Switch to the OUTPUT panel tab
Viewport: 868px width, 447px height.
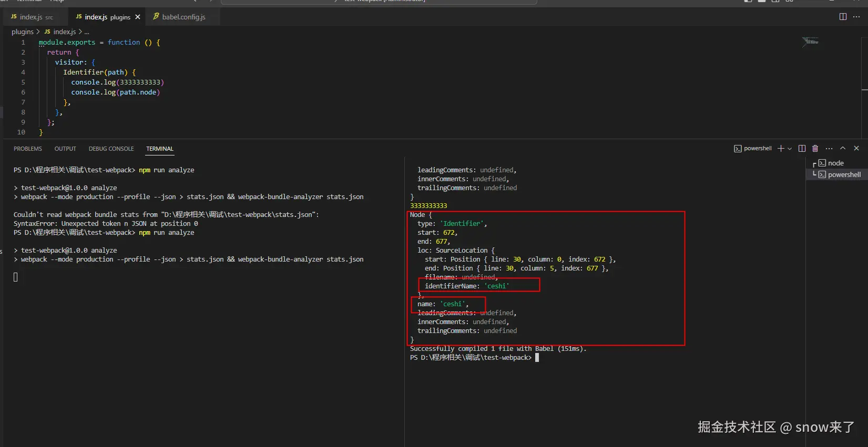tap(65, 149)
